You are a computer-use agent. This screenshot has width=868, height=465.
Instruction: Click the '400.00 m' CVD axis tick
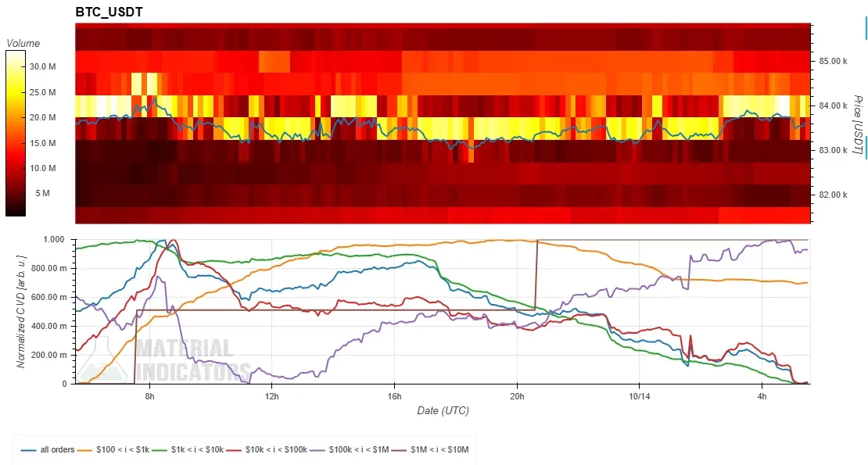(50, 326)
